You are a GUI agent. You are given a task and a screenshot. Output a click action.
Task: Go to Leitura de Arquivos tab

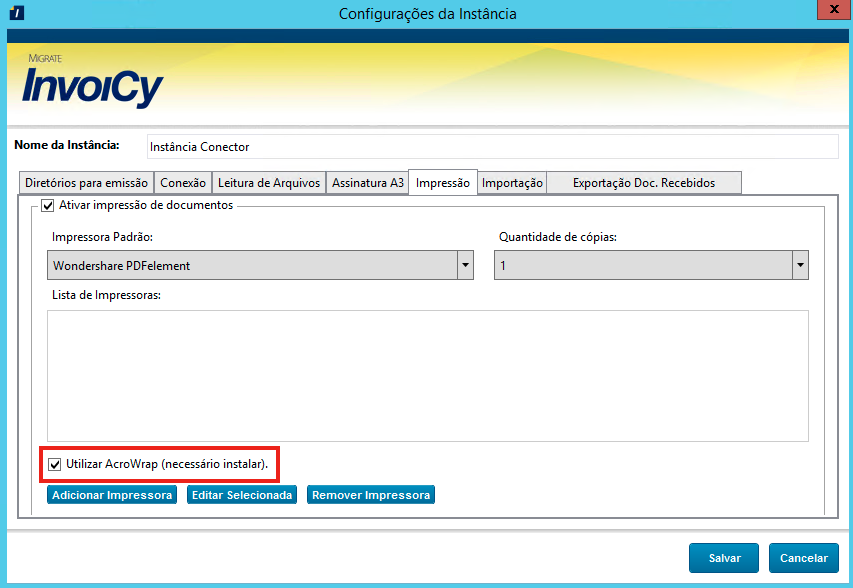(x=269, y=183)
